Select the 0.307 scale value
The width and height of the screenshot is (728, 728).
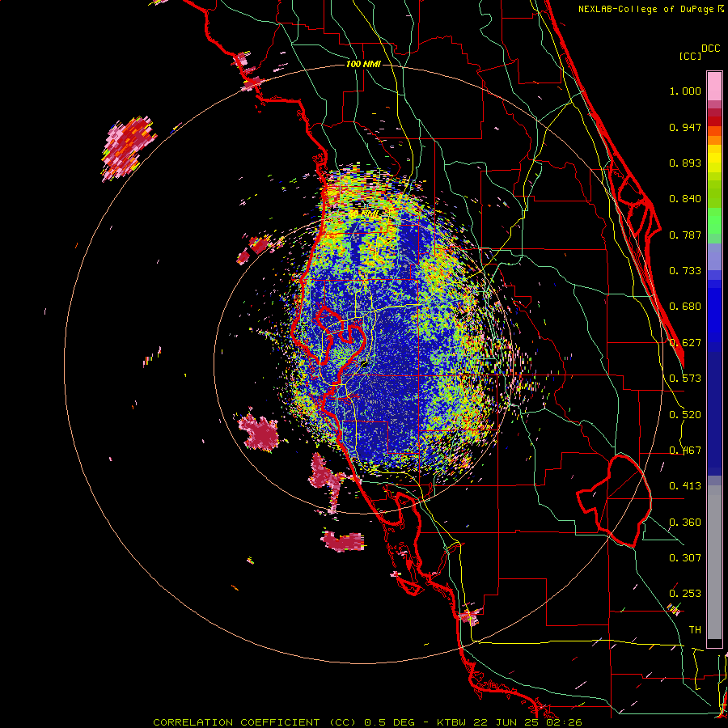pyautogui.click(x=685, y=557)
